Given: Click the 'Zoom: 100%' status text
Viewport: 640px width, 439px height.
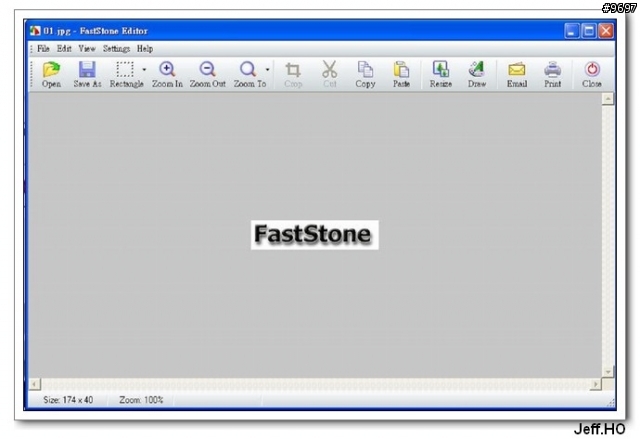Looking at the screenshot, I should click(141, 400).
